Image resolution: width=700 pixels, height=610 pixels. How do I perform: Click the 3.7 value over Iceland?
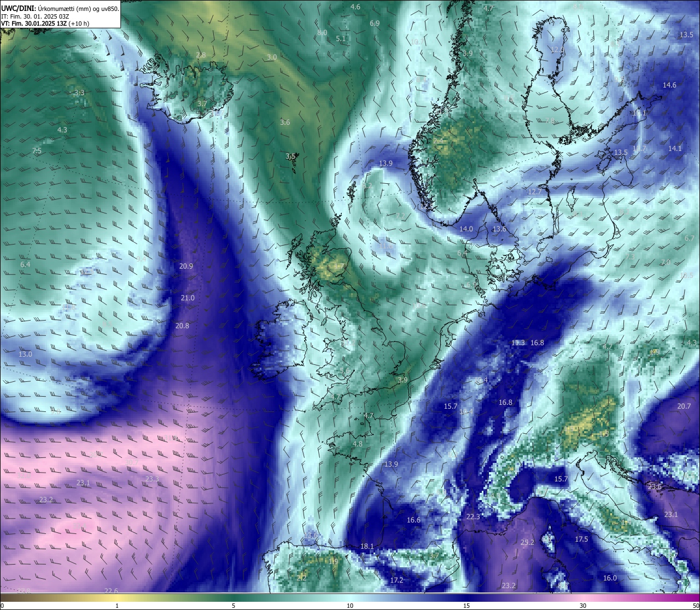tap(202, 104)
